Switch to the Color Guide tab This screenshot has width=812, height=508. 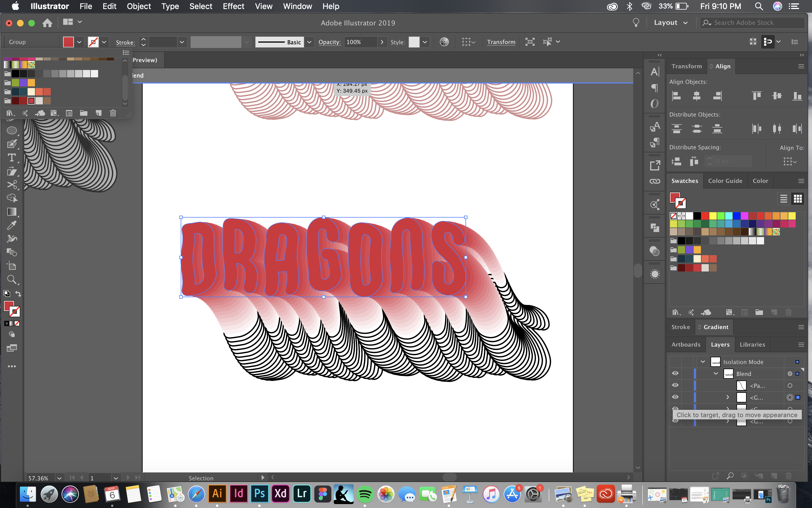pos(725,181)
